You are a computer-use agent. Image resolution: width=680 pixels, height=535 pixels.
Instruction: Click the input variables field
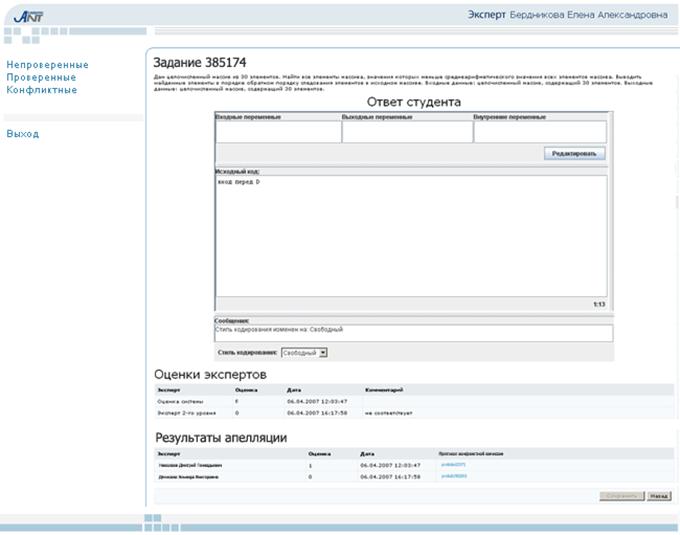tap(278, 131)
